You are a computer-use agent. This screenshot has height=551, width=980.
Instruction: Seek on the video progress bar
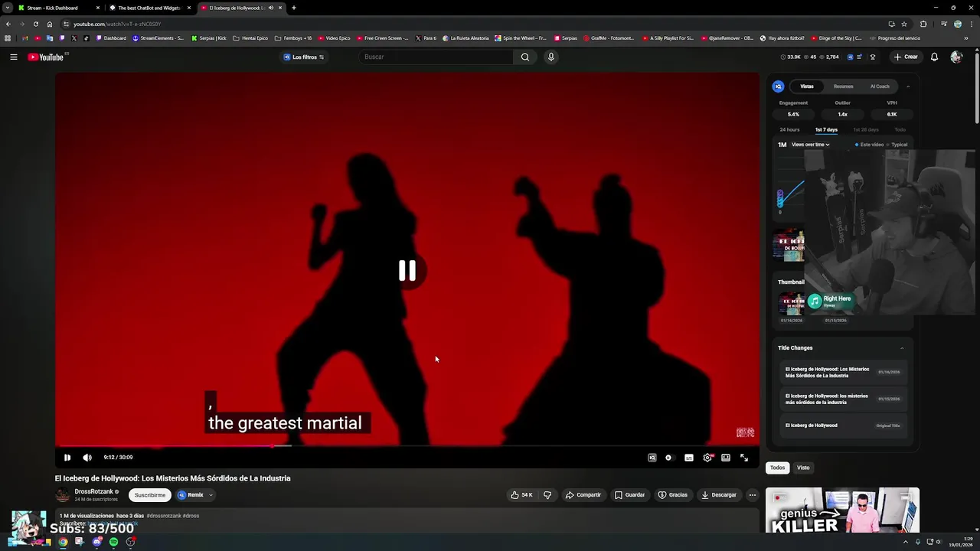(407, 445)
